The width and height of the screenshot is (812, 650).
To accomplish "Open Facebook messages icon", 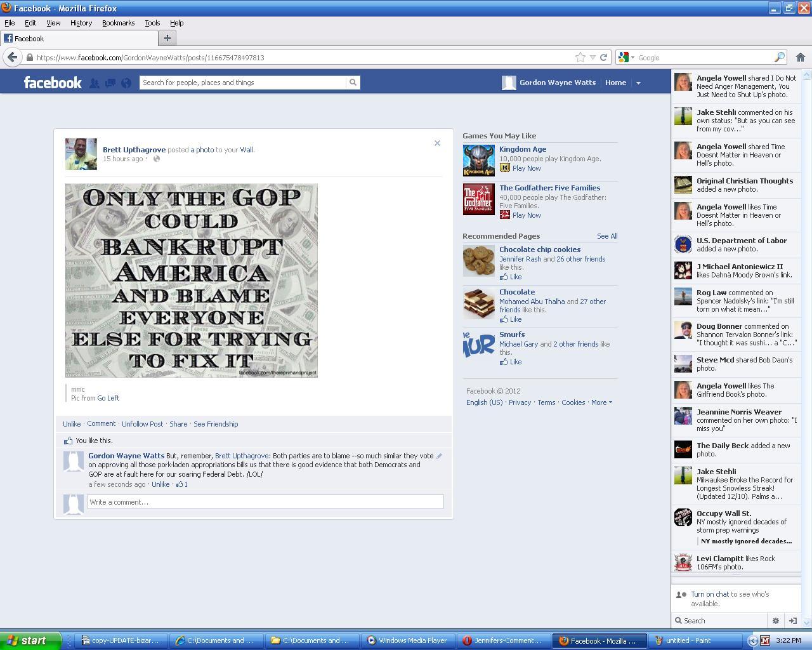I will pos(110,83).
